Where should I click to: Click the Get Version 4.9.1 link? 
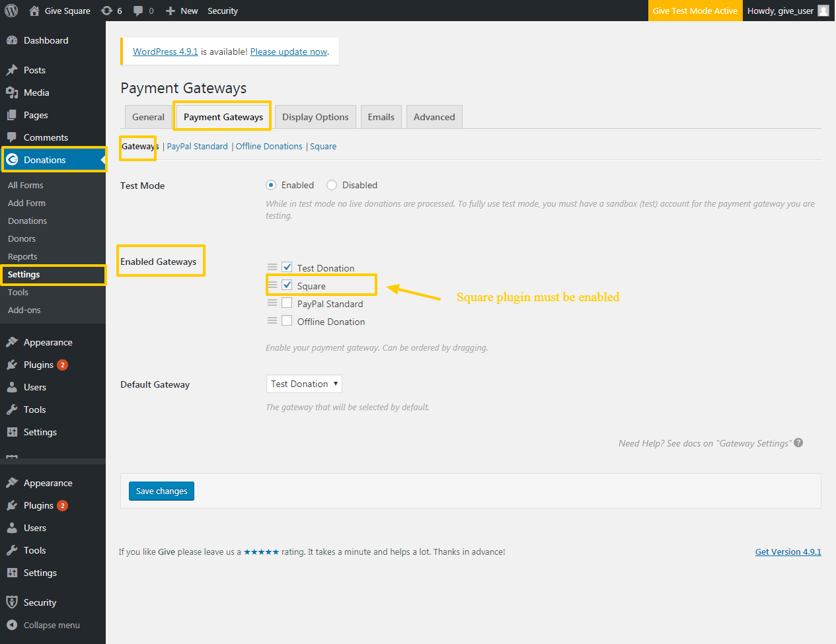tap(788, 552)
